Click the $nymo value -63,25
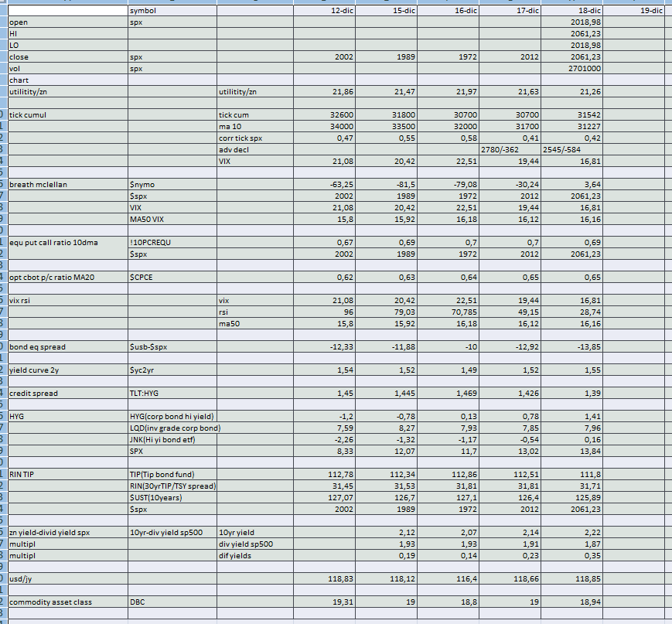Image resolution: width=672 pixels, height=624 pixels. coord(325,184)
